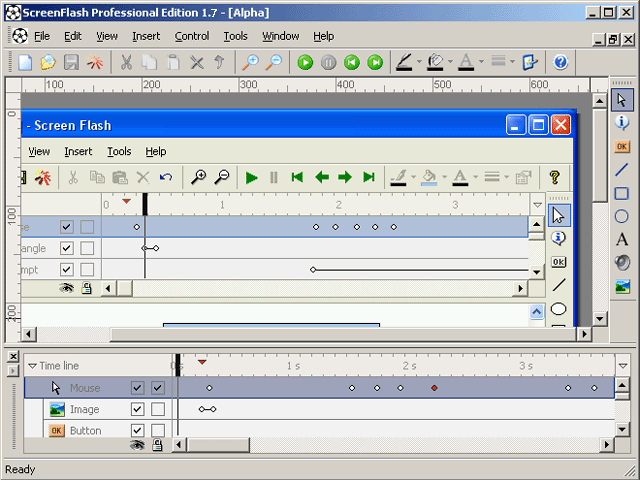
Task: Click the line color pen icon
Action: [404, 62]
